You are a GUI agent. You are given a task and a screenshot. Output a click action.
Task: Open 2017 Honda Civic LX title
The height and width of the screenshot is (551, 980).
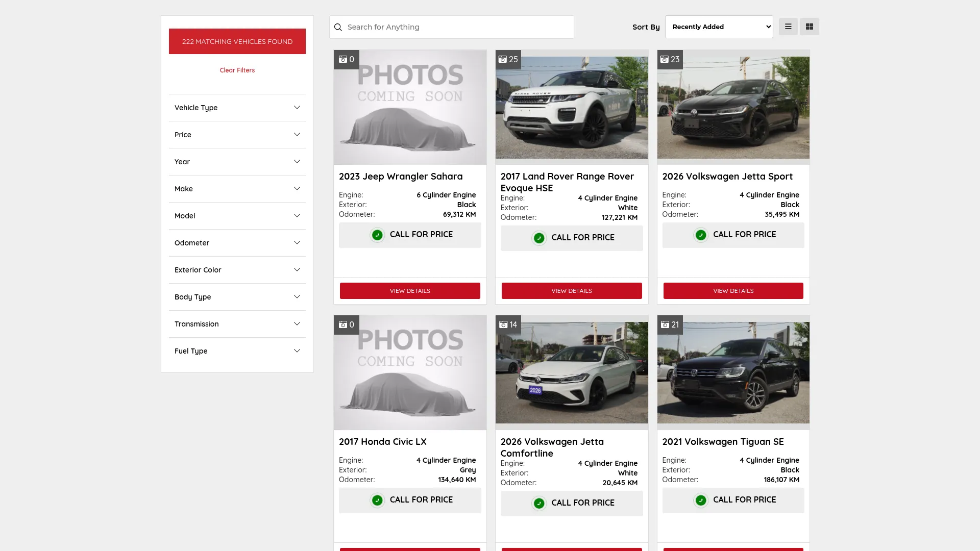[383, 442]
